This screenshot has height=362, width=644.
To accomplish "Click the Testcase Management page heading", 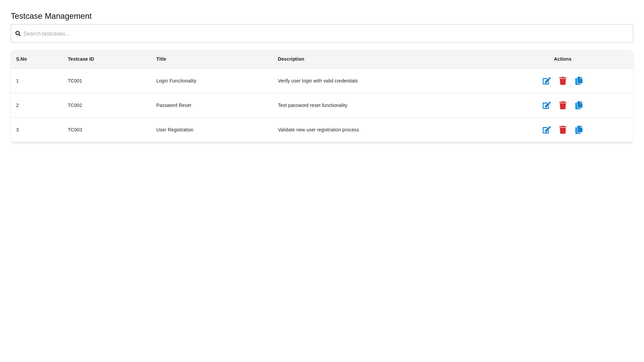I will point(51,16).
